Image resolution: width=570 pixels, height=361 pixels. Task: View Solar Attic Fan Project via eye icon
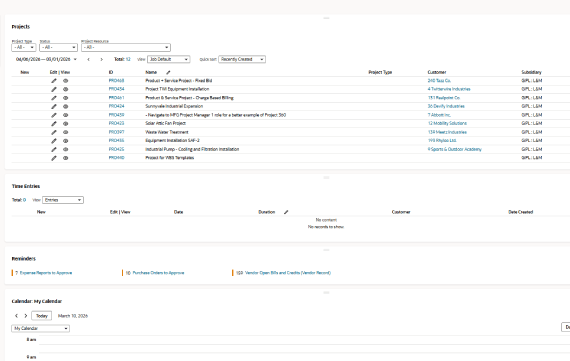pyautogui.click(x=65, y=124)
